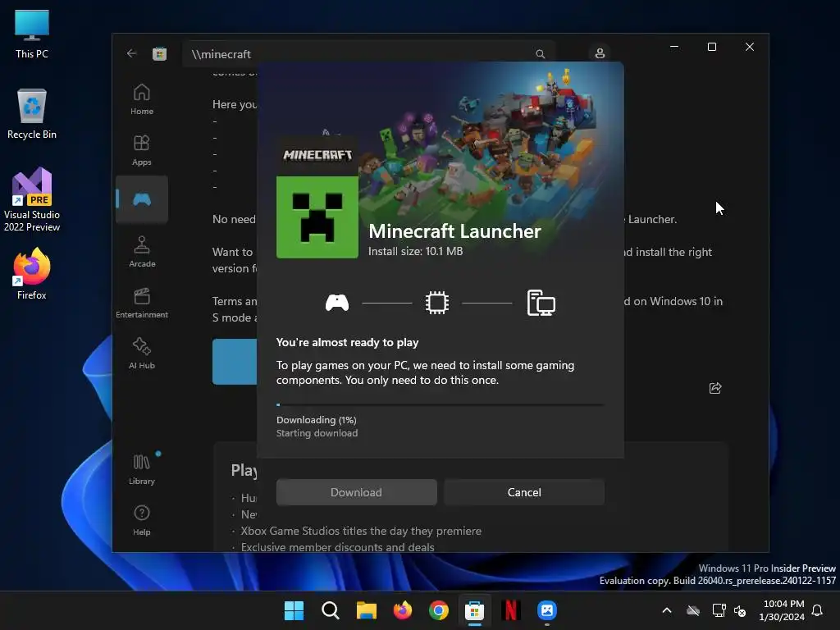The image size is (840, 630).
Task: Cancel the gaming components download
Action: tap(524, 492)
